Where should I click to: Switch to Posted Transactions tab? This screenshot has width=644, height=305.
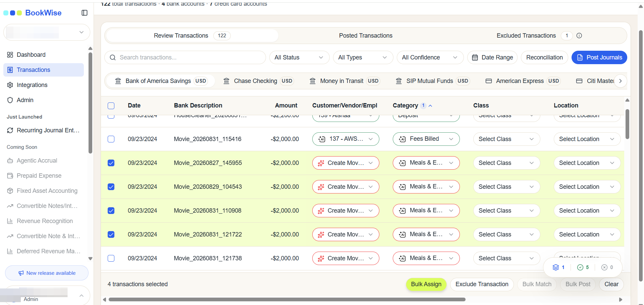[366, 36]
